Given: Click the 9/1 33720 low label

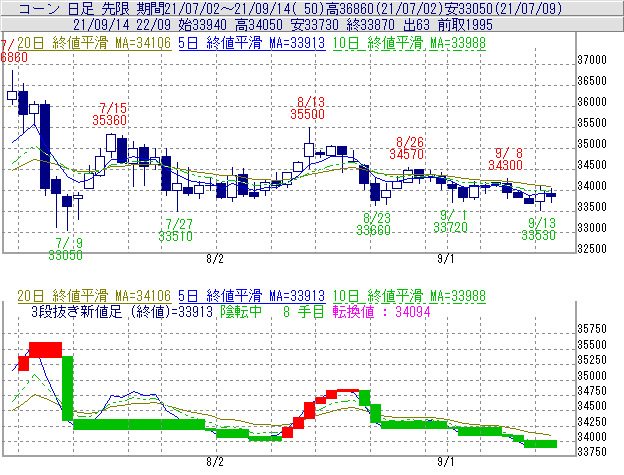Looking at the screenshot, I should pyautogui.click(x=450, y=221).
